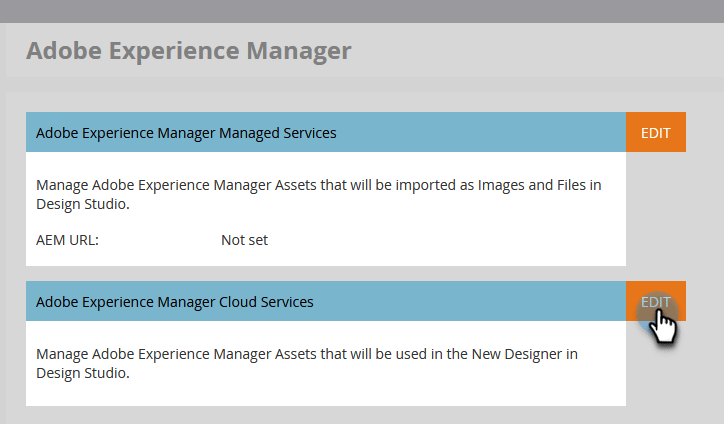This screenshot has height=424, width=724.
Task: Click the AEM URL label
Action: 67,240
